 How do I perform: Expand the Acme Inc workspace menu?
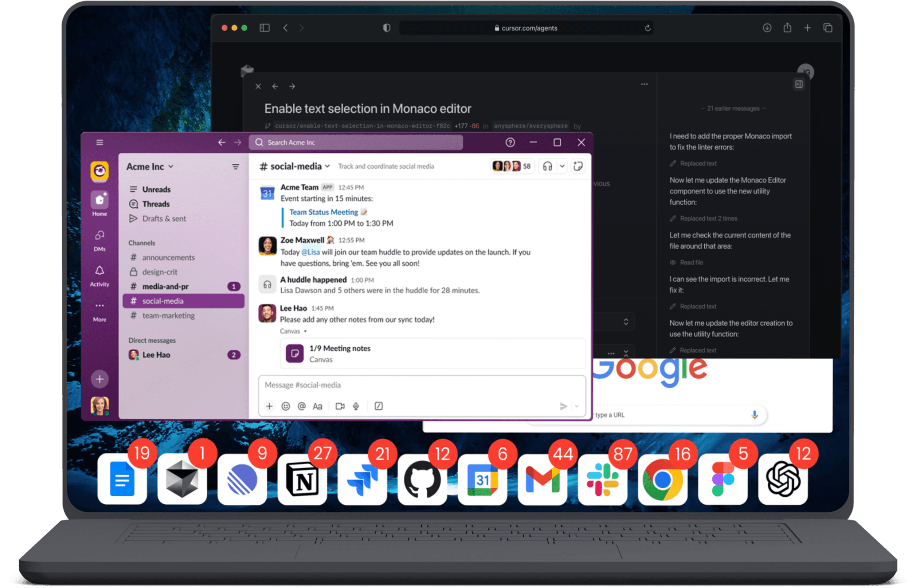150,167
